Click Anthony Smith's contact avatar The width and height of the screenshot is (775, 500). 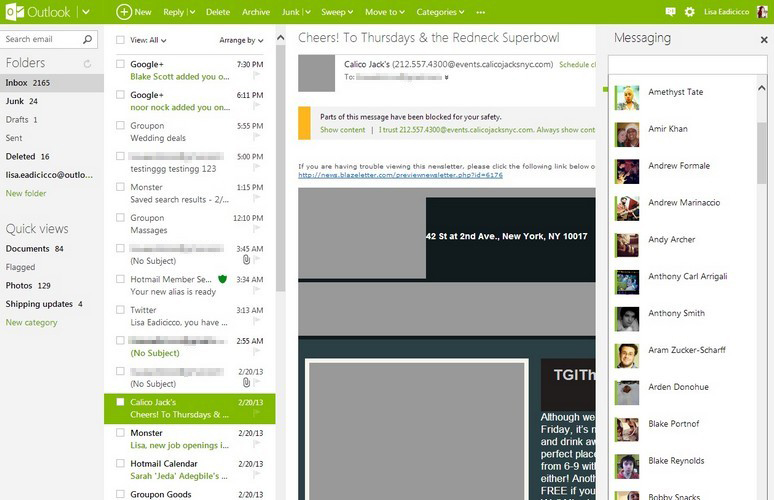pyautogui.click(x=627, y=319)
